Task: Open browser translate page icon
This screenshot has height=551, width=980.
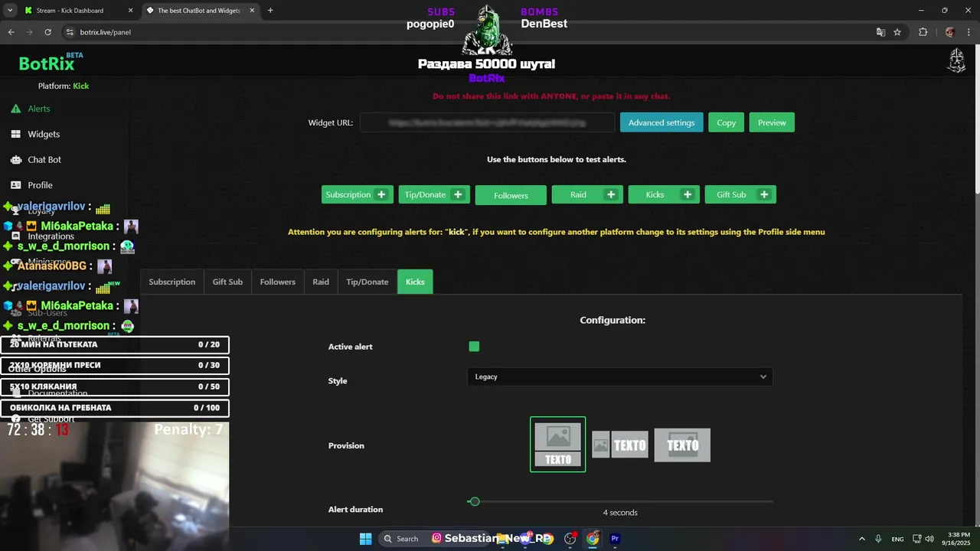Action: click(x=880, y=32)
